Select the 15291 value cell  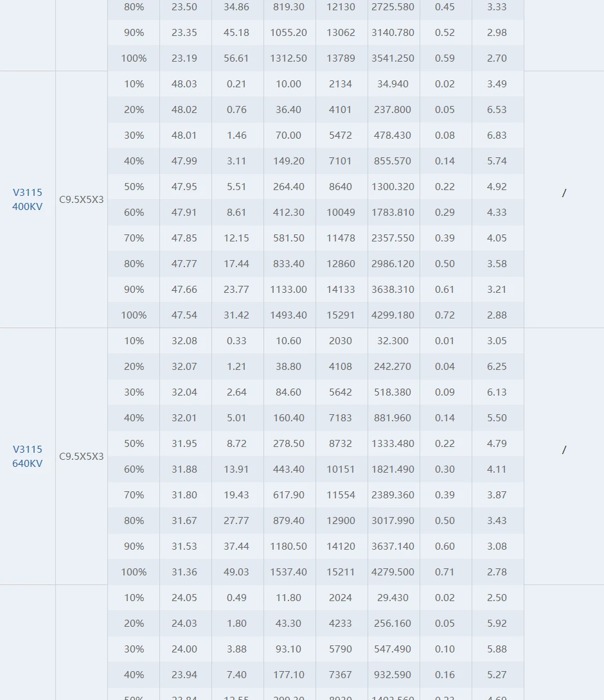click(x=341, y=315)
